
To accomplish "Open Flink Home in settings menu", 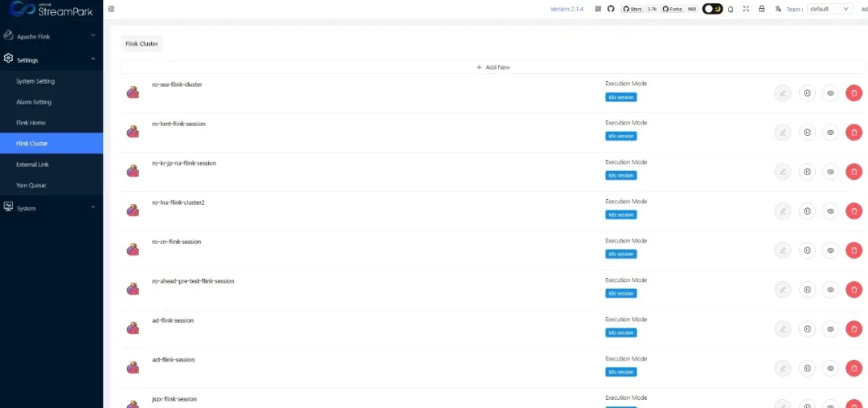I will pyautogui.click(x=31, y=123).
